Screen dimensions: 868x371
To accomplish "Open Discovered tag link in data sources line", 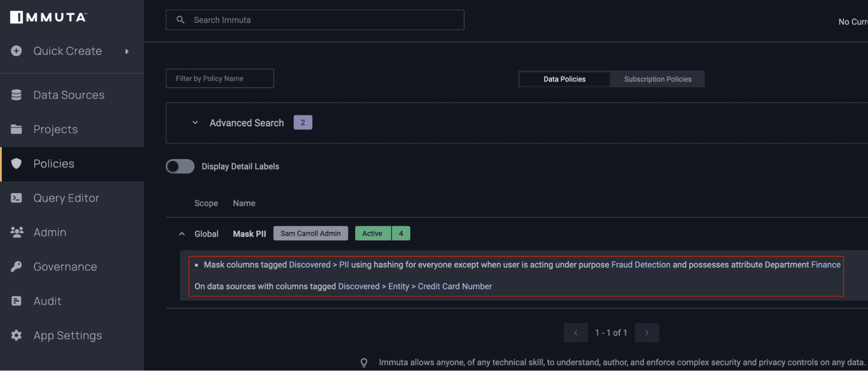I will 359,286.
